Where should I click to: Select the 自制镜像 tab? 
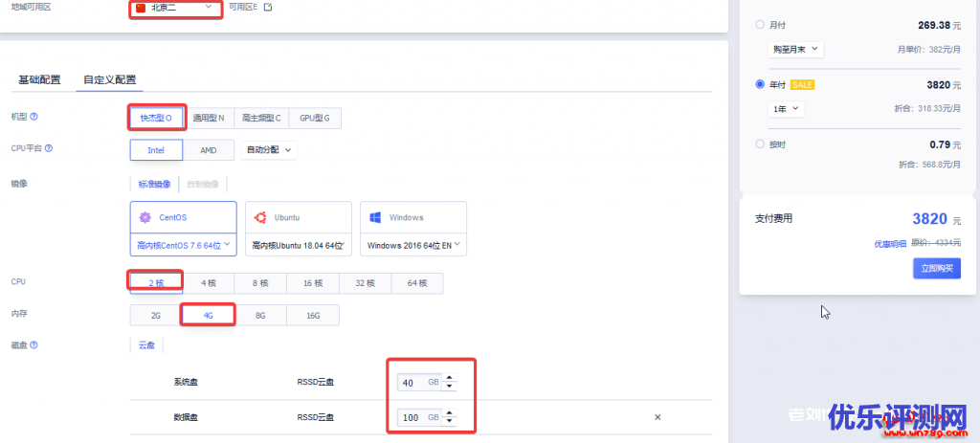click(x=203, y=185)
